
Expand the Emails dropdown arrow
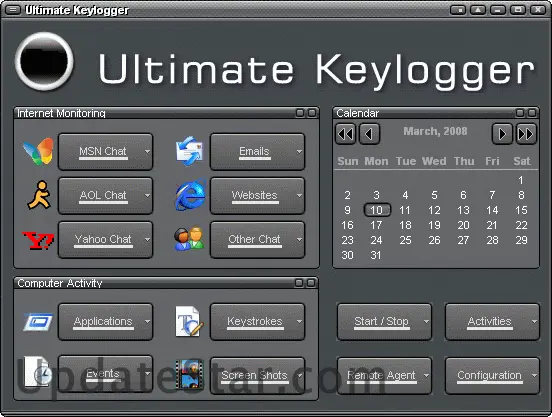299,152
